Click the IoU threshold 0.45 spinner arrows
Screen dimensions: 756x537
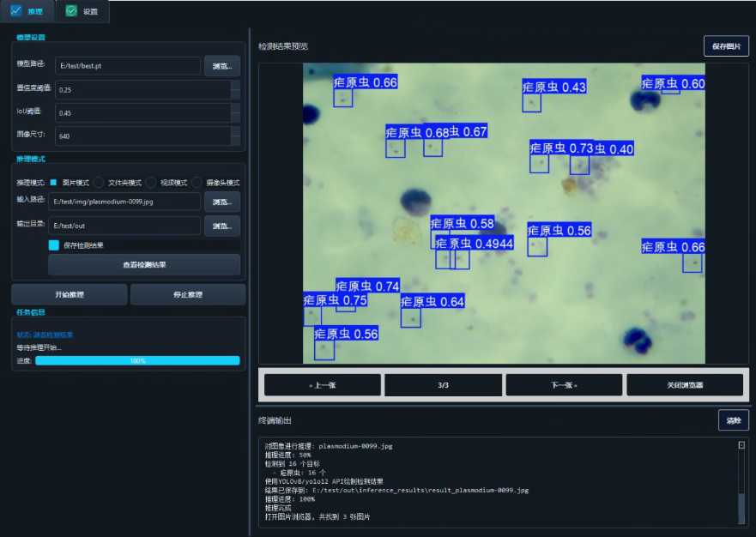235,112
